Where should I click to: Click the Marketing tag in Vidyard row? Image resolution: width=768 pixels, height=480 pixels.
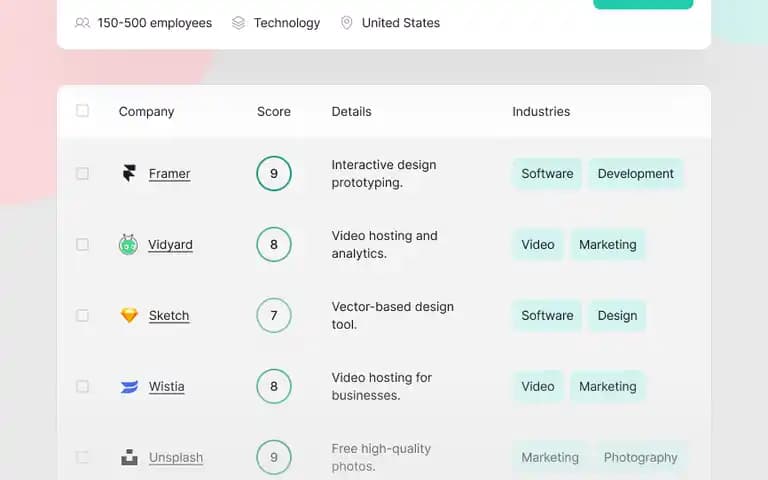click(x=608, y=245)
